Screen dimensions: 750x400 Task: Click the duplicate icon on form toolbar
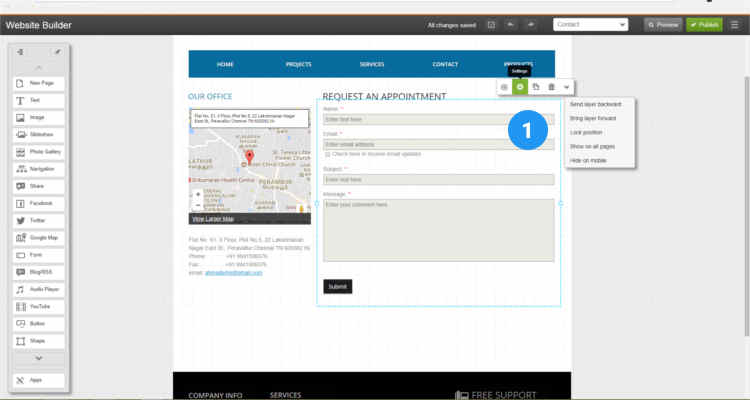pyautogui.click(x=536, y=87)
